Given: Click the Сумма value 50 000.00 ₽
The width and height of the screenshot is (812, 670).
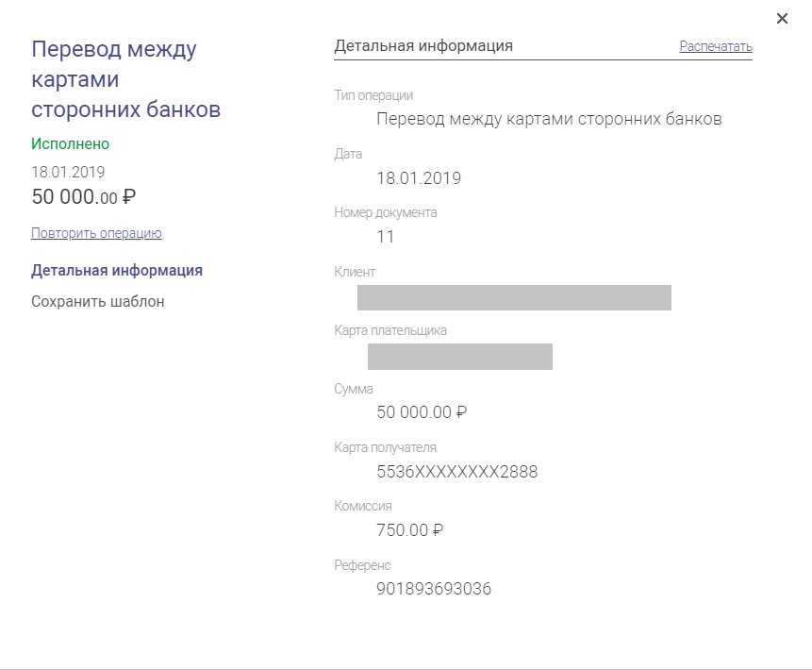Looking at the screenshot, I should tap(422, 412).
